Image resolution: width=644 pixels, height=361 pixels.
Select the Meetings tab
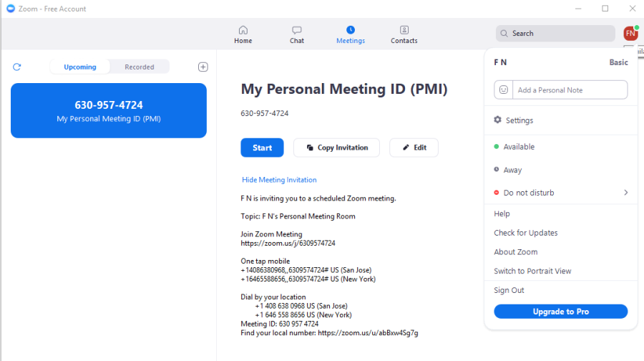click(x=351, y=35)
